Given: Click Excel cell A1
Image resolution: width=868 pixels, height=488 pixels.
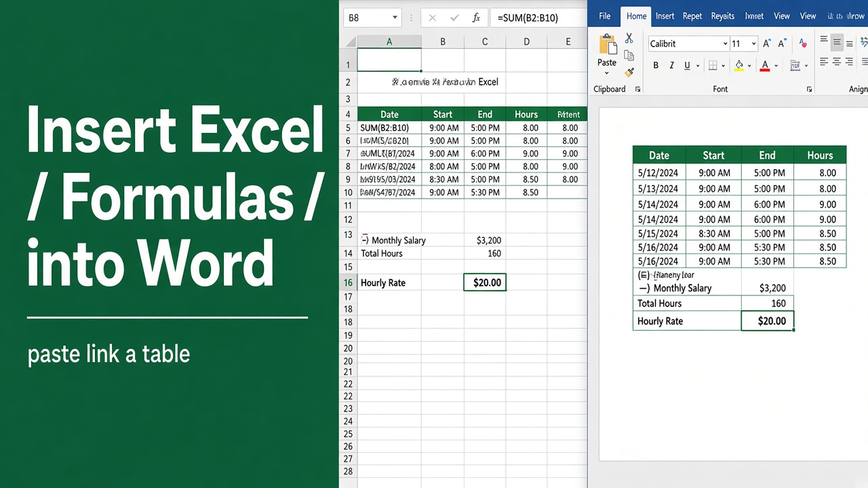Looking at the screenshot, I should click(x=389, y=61).
